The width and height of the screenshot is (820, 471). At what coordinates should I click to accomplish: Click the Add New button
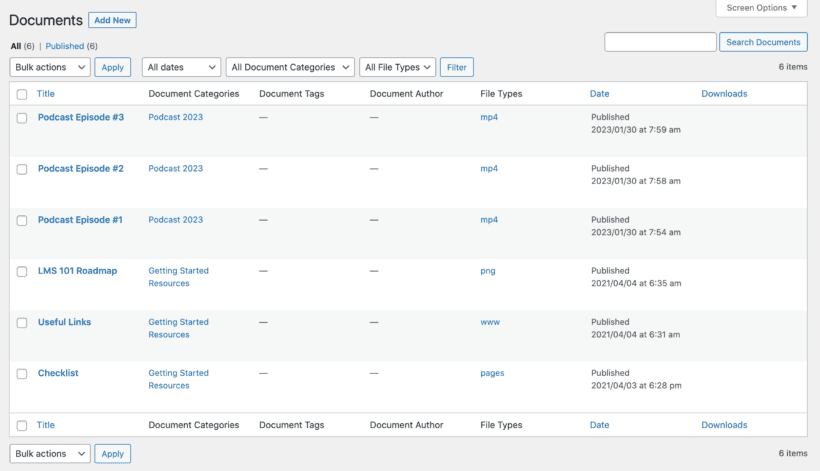coord(112,20)
